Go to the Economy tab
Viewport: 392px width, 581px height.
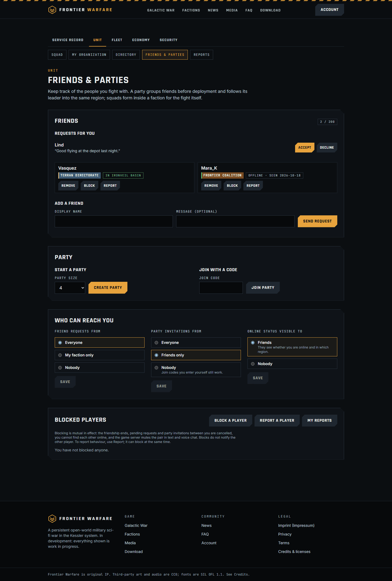click(x=141, y=40)
